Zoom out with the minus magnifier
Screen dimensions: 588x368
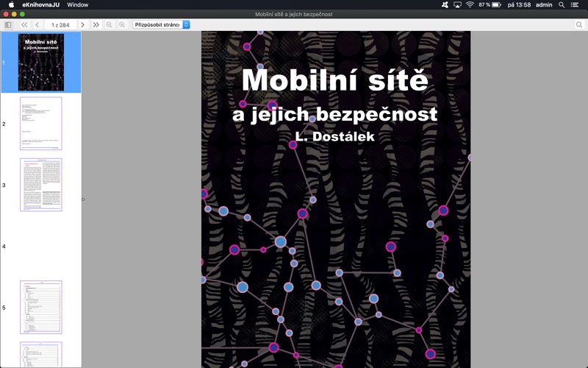(109, 25)
